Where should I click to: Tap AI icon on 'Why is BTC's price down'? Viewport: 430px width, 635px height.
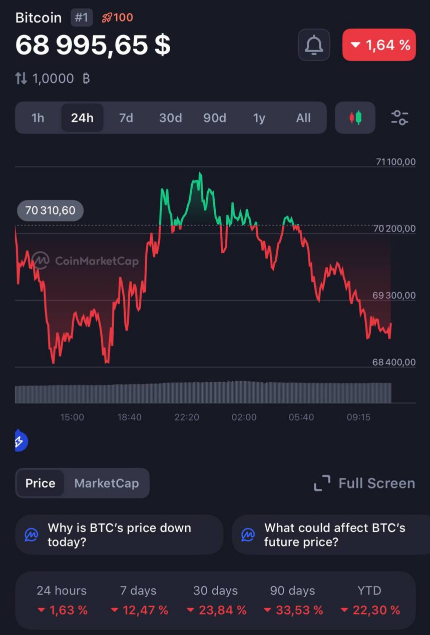[x=32, y=535]
